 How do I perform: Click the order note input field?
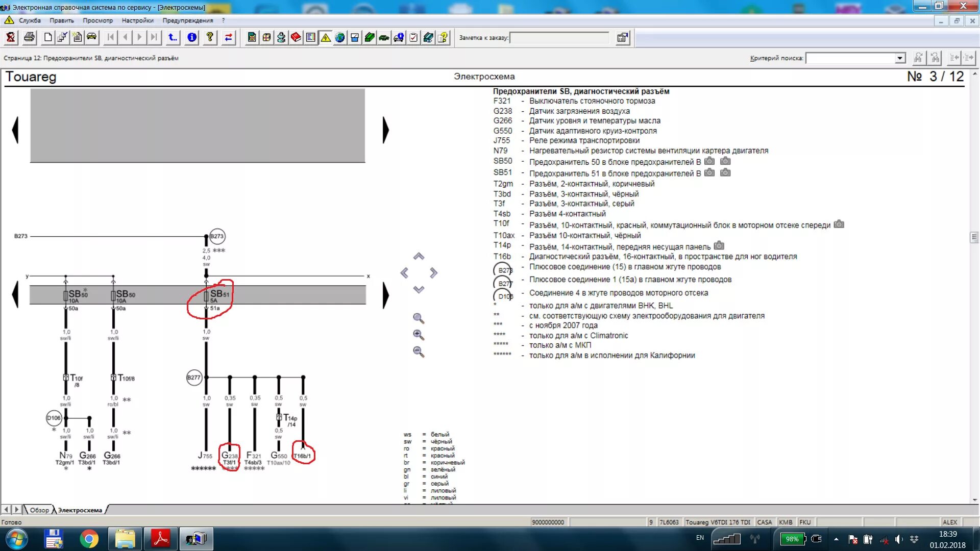pyautogui.click(x=559, y=38)
